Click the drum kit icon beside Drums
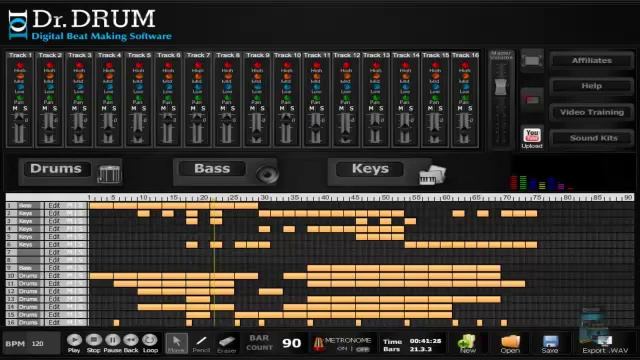The height and width of the screenshot is (360, 640). pos(109,174)
